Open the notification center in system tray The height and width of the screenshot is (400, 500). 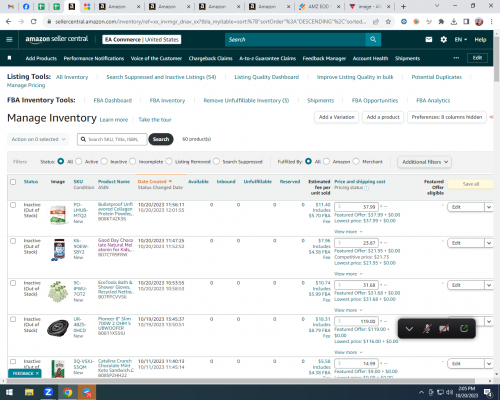pos(489,392)
